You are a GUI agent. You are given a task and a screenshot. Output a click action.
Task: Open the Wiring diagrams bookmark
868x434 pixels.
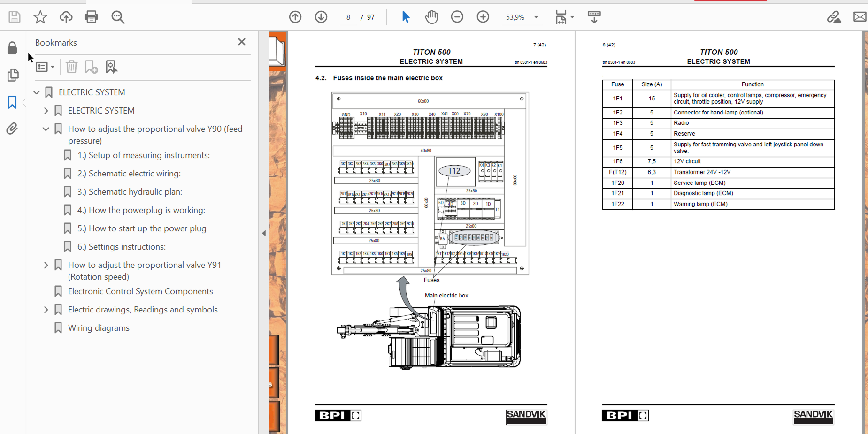point(99,328)
